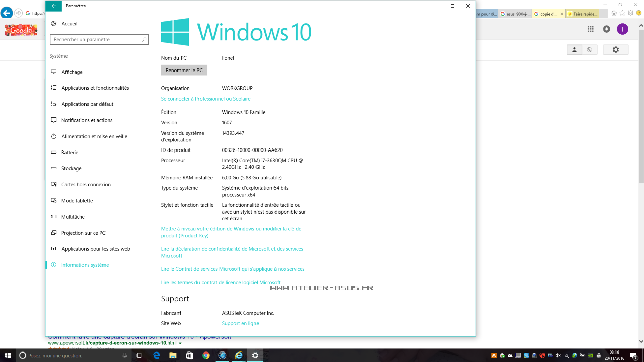Open Se connecter à Professionnel ou Scolaire link

[x=206, y=99]
